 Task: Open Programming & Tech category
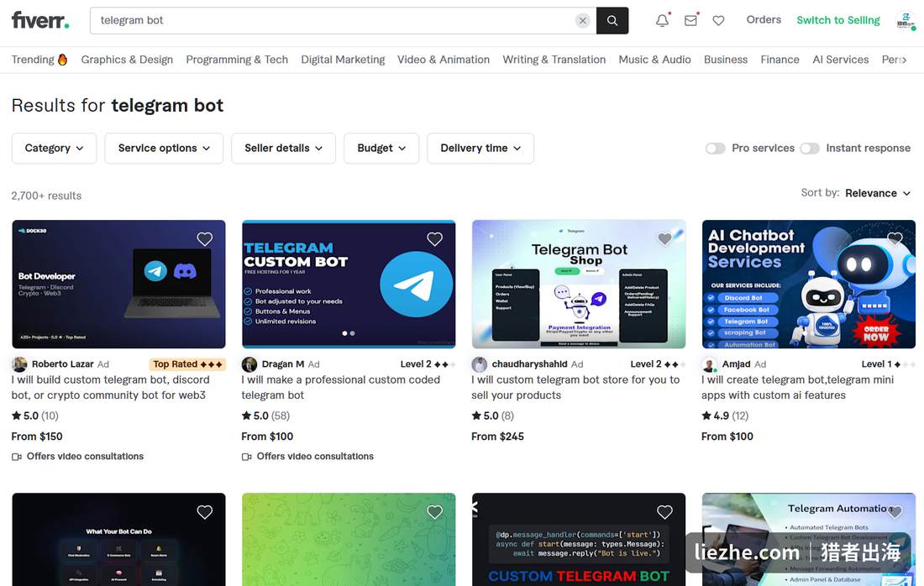coord(237,60)
